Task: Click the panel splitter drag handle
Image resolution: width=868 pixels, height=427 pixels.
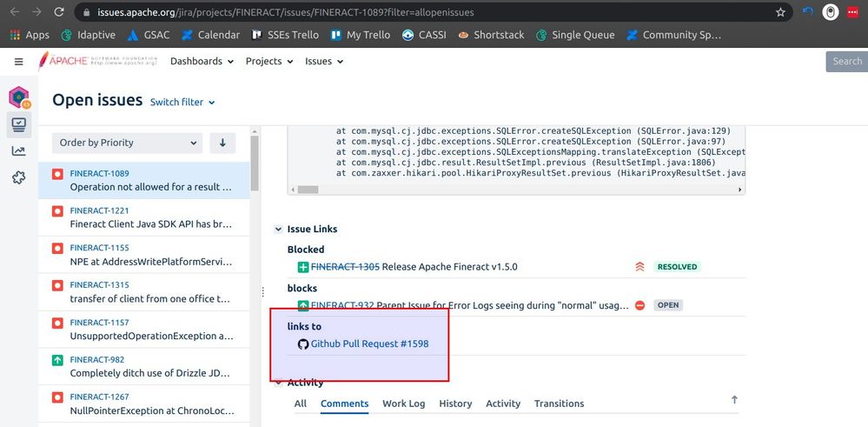Action: (263, 292)
